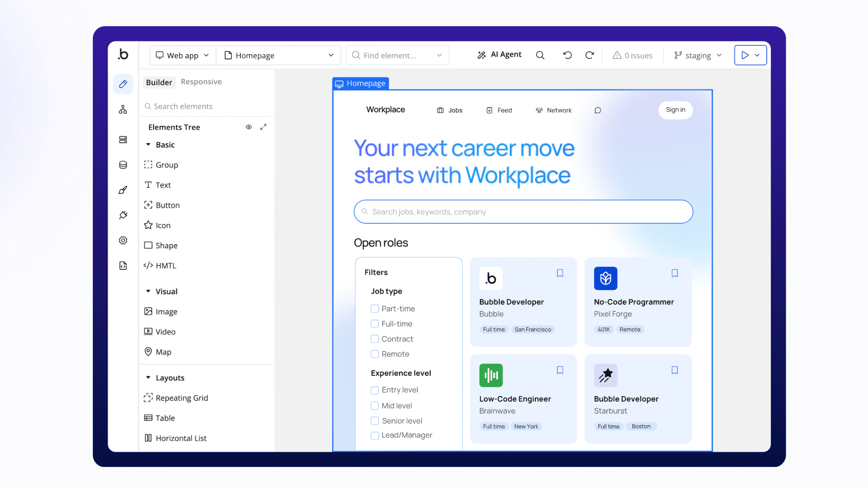Enable the Full-time checkbox
This screenshot has width=868, height=488.
click(x=375, y=324)
